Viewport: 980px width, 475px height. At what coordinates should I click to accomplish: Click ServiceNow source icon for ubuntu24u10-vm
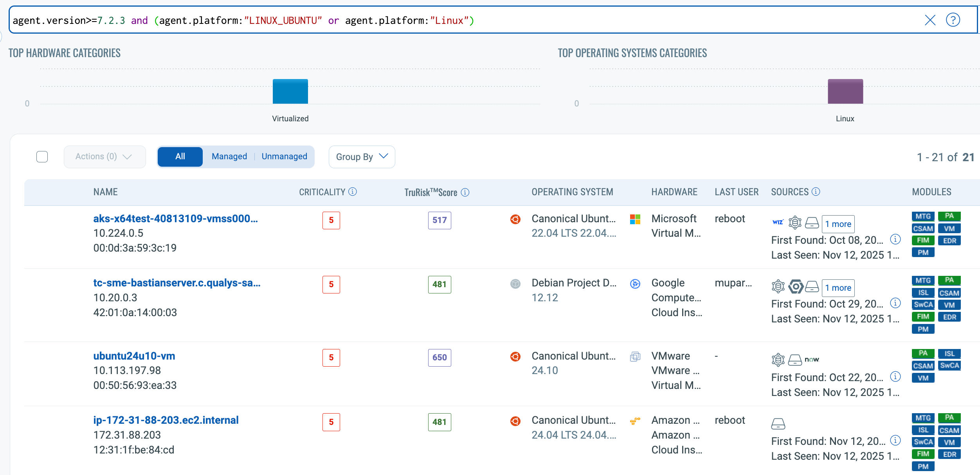[812, 359]
